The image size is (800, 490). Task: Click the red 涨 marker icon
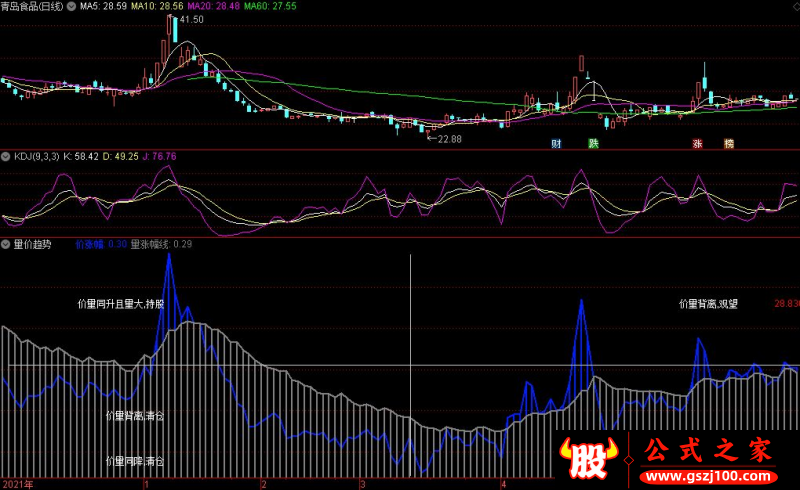(697, 143)
